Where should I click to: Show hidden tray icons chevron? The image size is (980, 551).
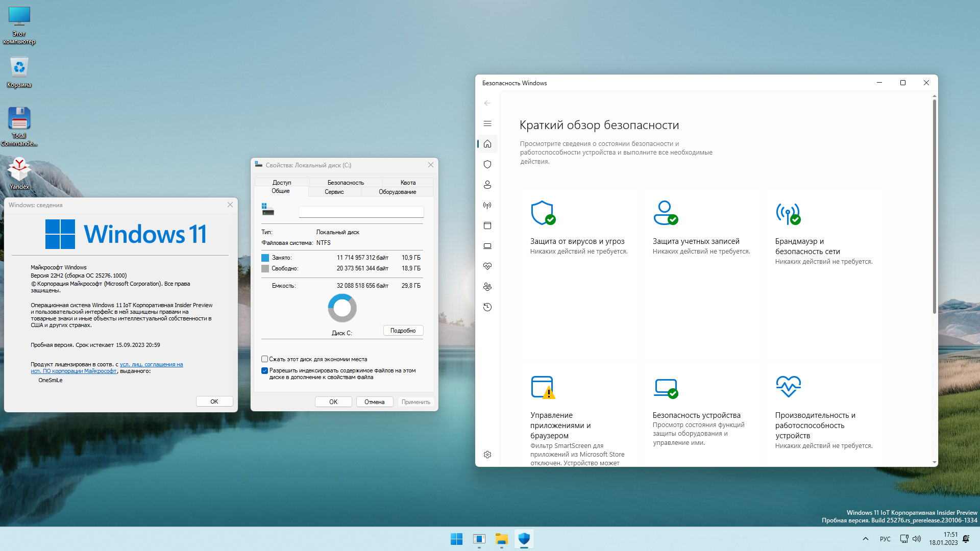click(x=866, y=539)
